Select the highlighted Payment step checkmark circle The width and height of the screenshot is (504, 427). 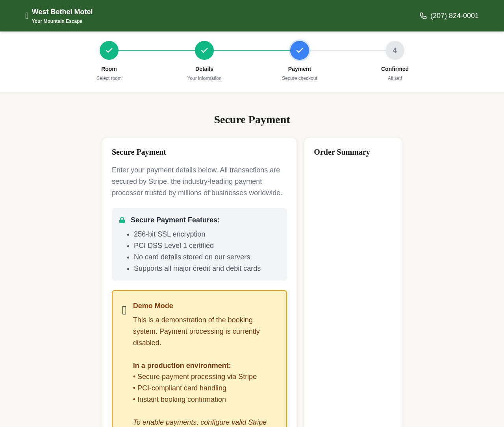pyautogui.click(x=300, y=50)
